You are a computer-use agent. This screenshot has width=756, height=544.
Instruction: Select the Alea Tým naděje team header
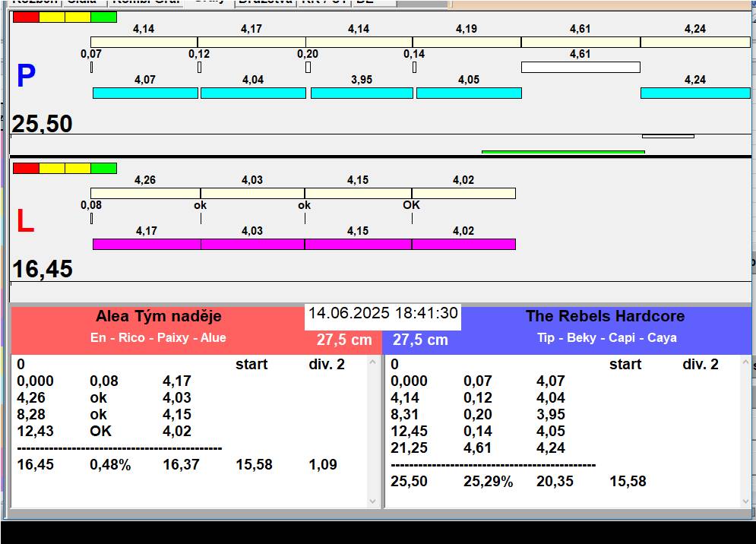click(159, 317)
